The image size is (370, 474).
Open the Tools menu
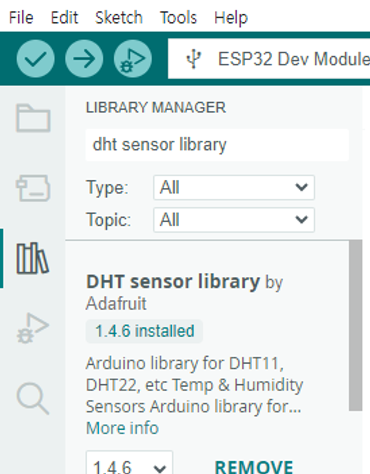(178, 17)
